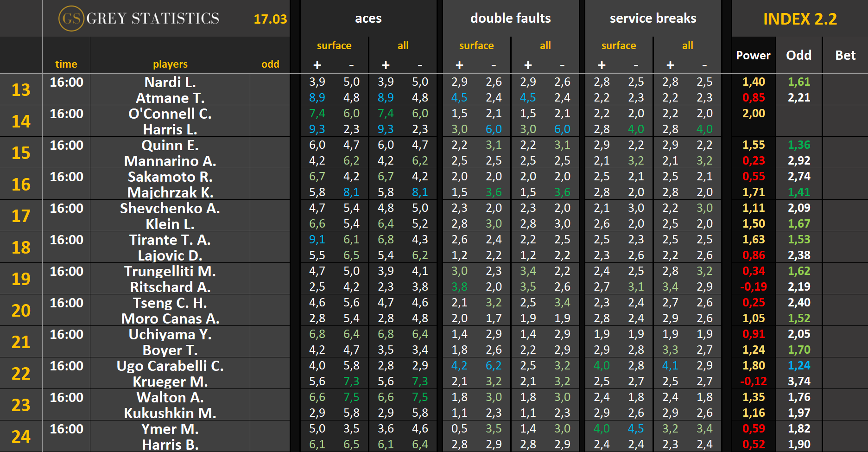Click the GS Grey Statistics logo

tap(139, 19)
